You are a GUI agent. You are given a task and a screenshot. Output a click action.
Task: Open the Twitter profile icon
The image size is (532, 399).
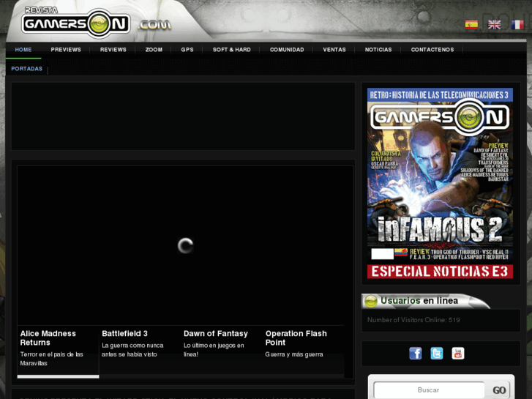point(437,353)
